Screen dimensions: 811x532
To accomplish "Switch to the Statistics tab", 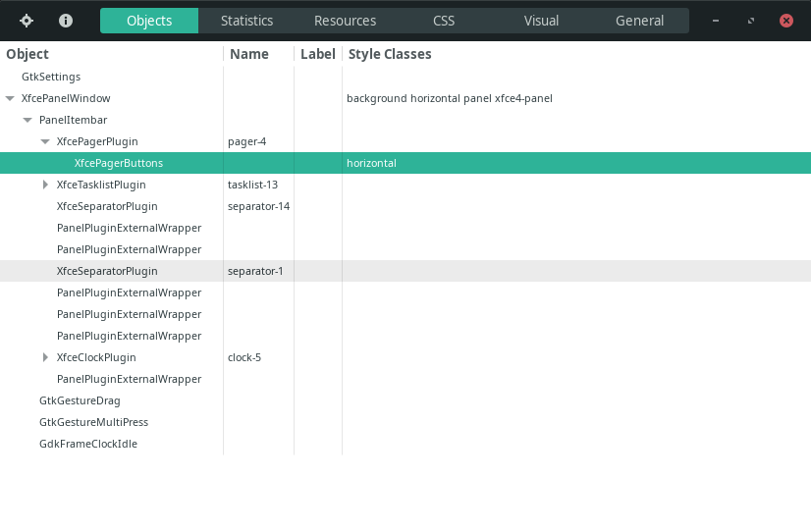I will click(246, 21).
